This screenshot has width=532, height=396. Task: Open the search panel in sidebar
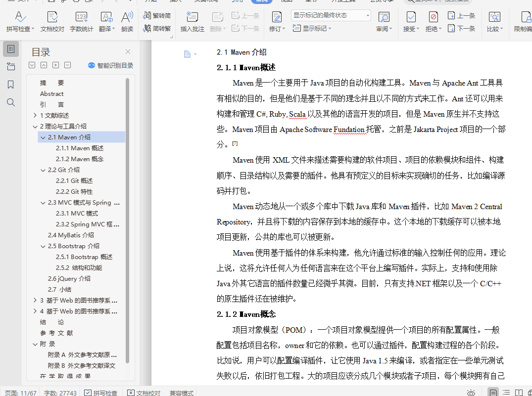11,102
